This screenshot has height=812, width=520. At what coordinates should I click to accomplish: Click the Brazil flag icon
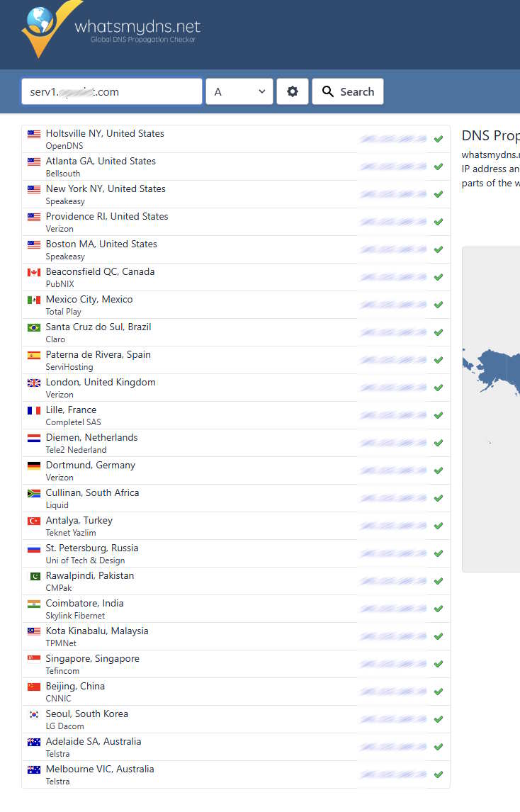pyautogui.click(x=34, y=327)
